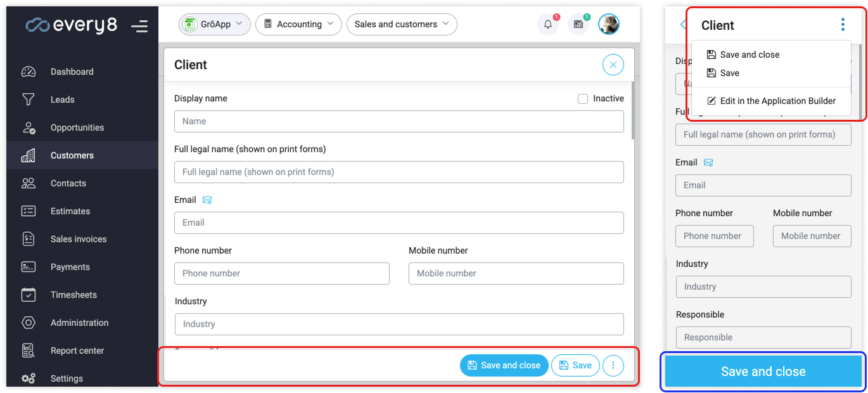Open the three-dot menu in form footer

click(613, 365)
